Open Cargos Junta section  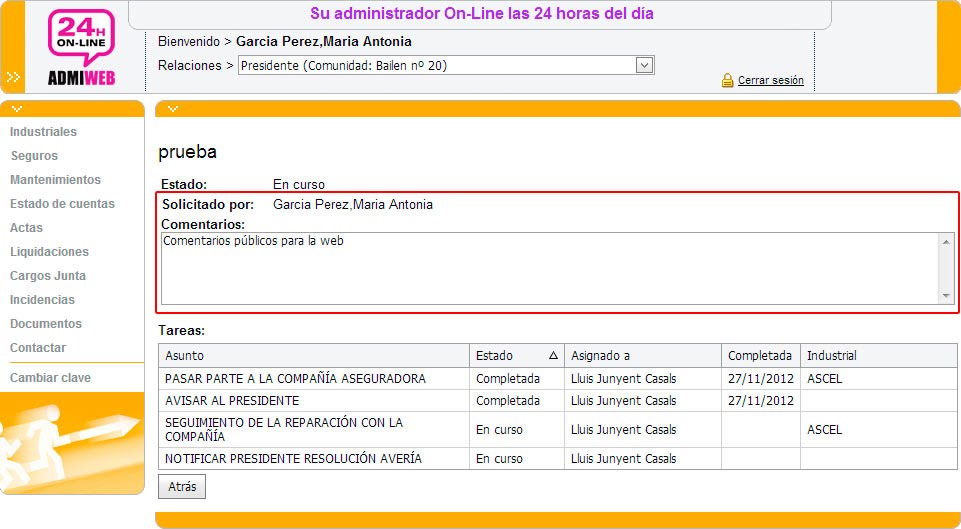tap(48, 275)
